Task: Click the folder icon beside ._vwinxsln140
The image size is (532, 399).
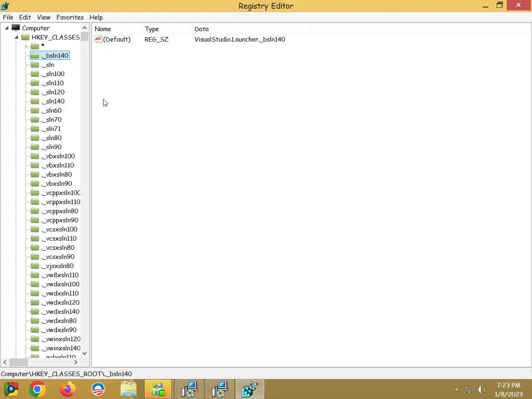Action: (35, 348)
